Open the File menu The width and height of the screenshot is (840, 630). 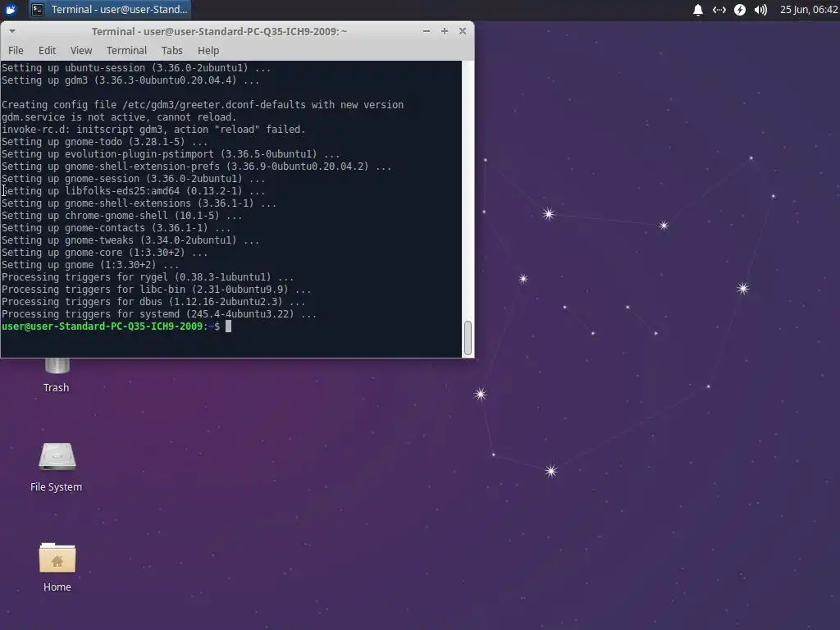point(16,50)
